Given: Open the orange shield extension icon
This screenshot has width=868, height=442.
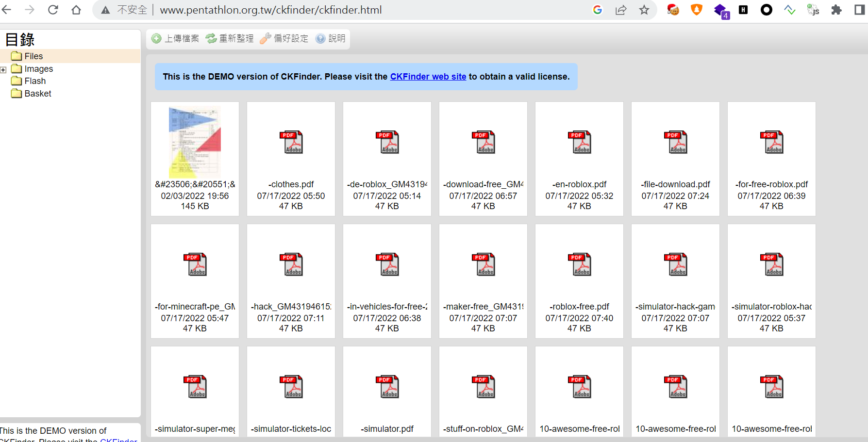Looking at the screenshot, I should [697, 10].
